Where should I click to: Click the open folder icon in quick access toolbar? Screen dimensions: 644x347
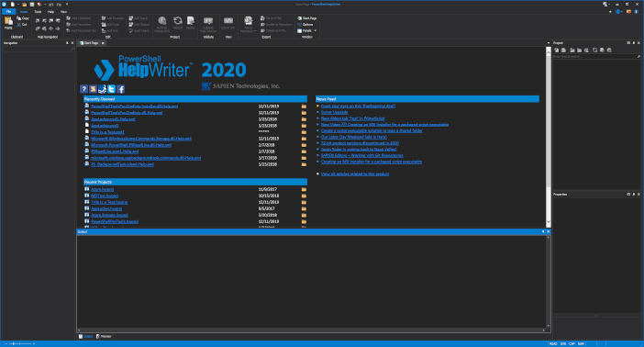click(24, 4)
